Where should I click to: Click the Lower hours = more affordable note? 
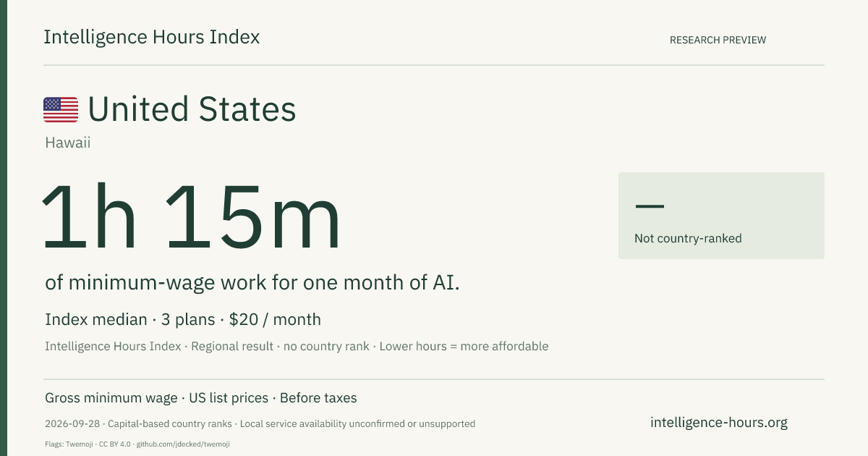tap(464, 346)
